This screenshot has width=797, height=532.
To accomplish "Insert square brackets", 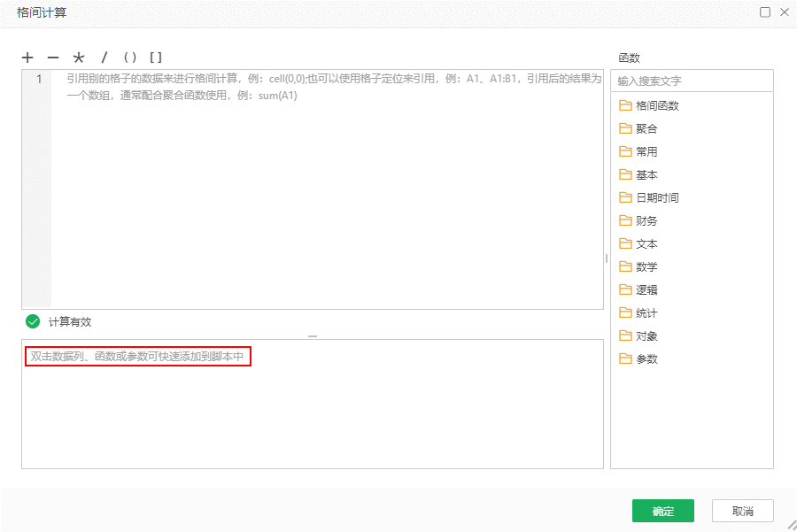I will pos(156,58).
